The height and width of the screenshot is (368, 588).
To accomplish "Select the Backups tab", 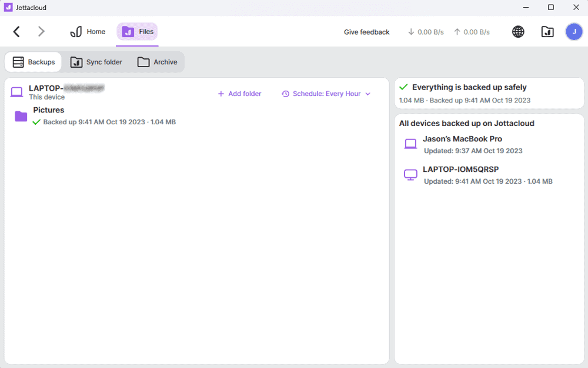I will pos(34,62).
